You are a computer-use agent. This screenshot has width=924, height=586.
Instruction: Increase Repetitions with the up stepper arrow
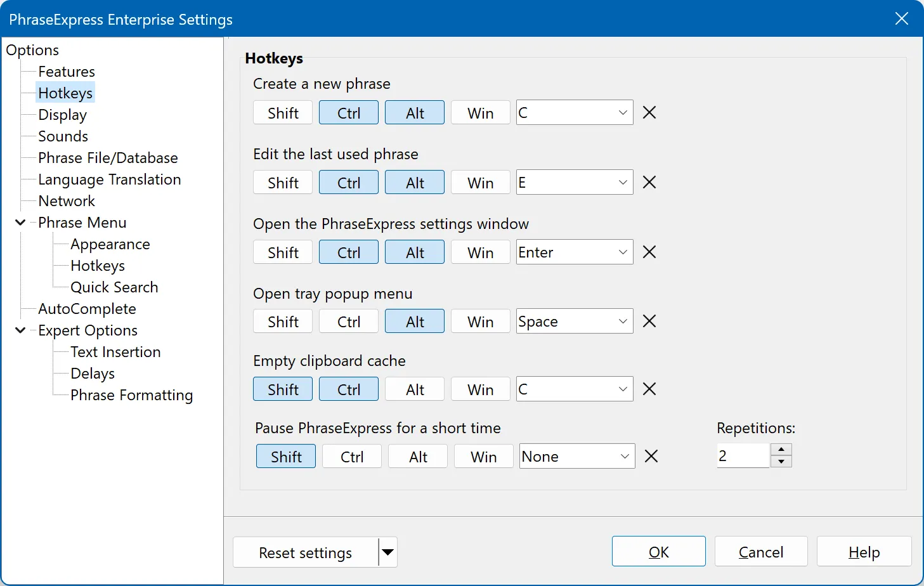click(x=781, y=450)
